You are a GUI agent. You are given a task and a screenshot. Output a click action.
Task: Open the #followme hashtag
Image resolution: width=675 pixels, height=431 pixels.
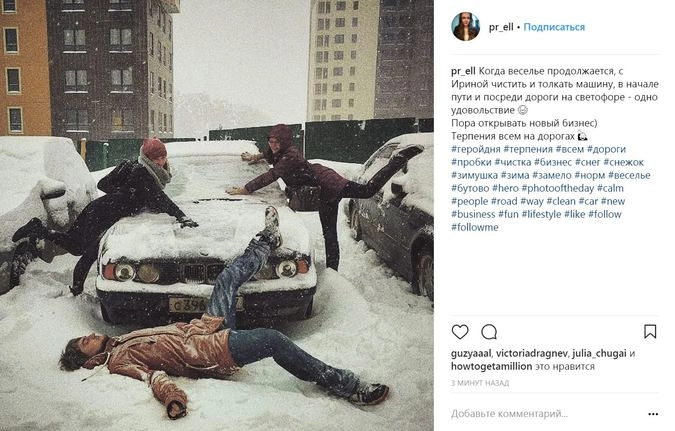[475, 227]
